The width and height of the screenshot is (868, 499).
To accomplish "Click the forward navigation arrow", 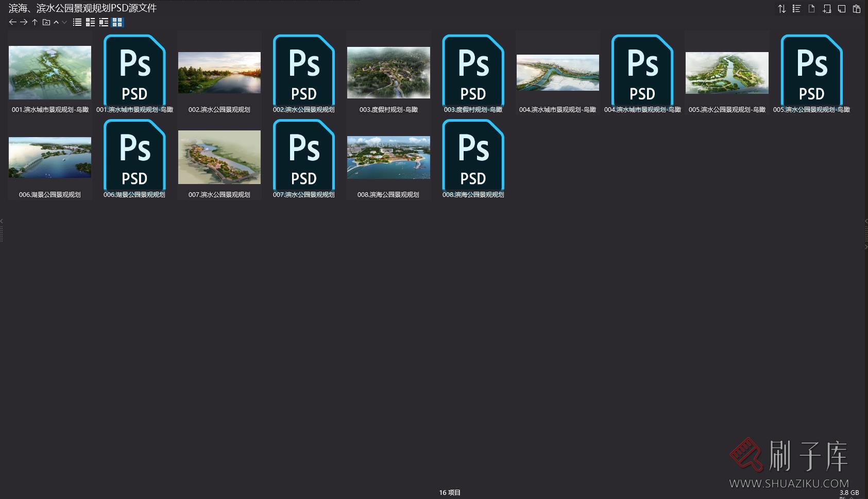I will click(24, 22).
